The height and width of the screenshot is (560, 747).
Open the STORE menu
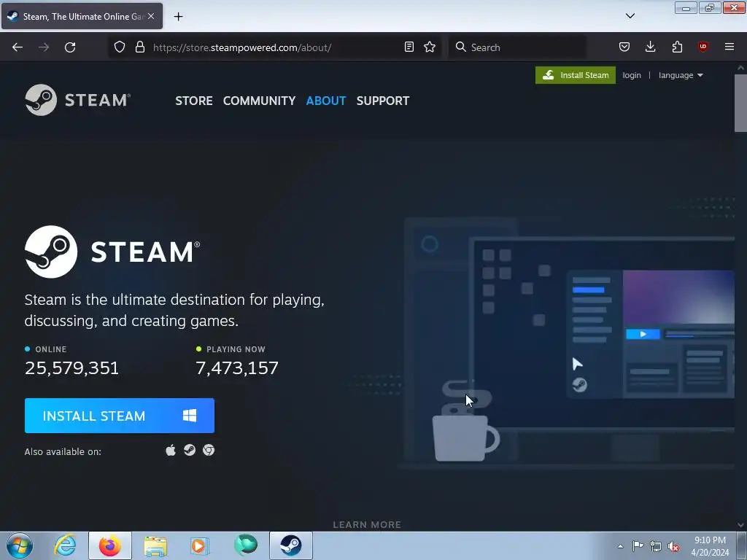[194, 101]
